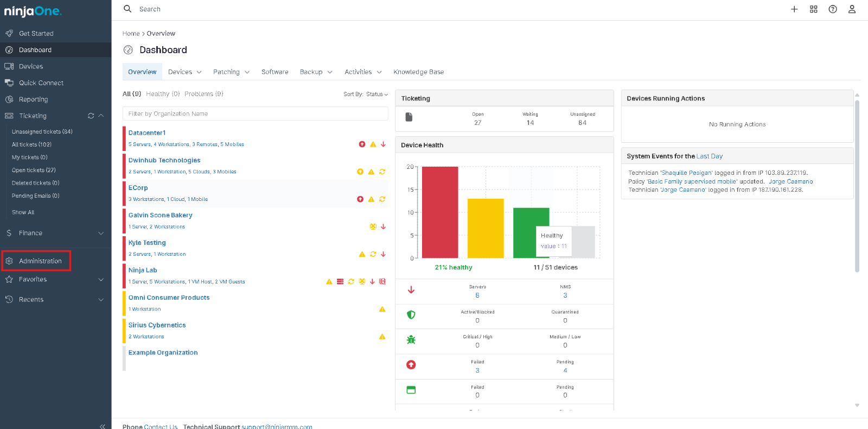
Task: Open Administration in the sidebar
Action: (40, 261)
